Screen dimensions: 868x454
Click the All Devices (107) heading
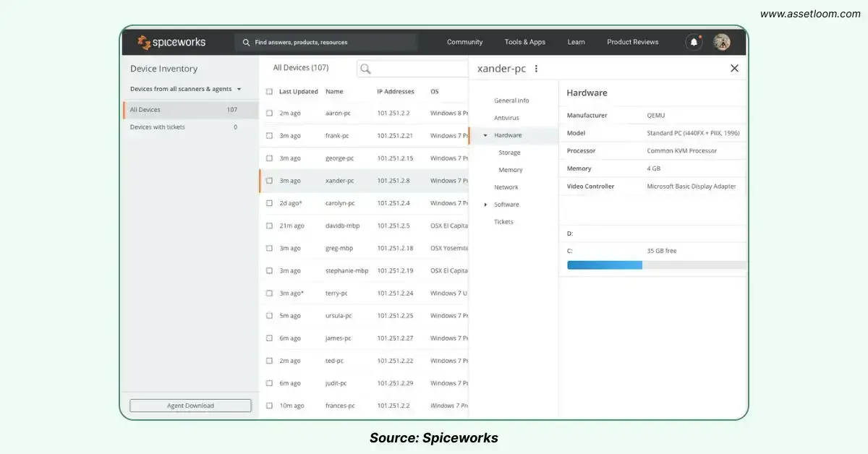(301, 68)
